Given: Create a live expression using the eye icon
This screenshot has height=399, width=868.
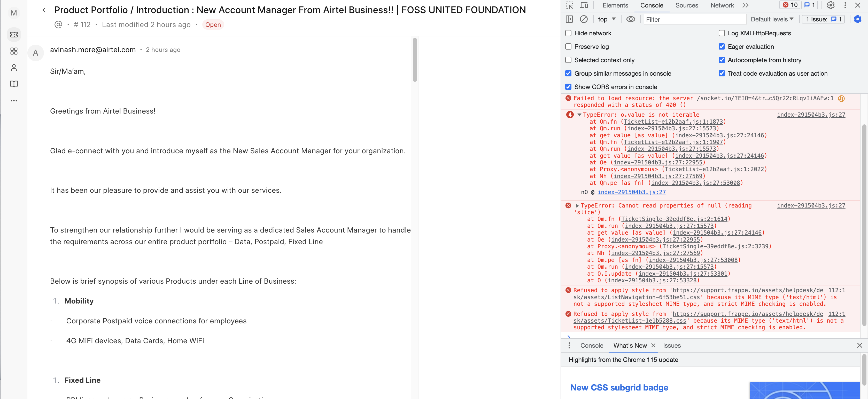Looking at the screenshot, I should tap(631, 19).
